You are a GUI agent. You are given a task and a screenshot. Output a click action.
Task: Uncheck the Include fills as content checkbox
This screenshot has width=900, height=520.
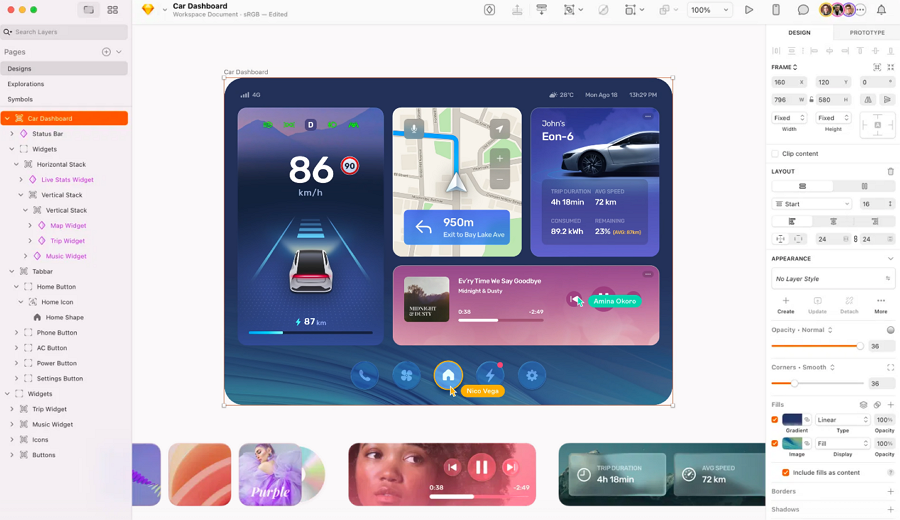point(785,472)
